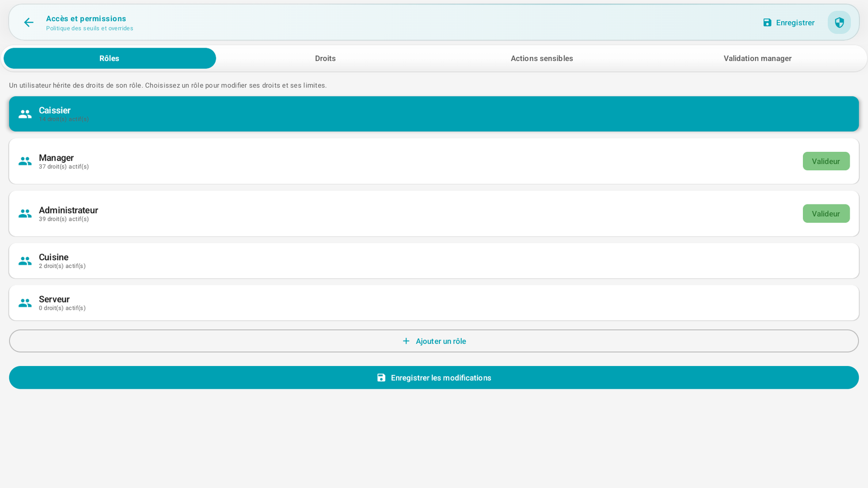Select the Serveur role name
The height and width of the screenshot is (488, 868).
(54, 299)
